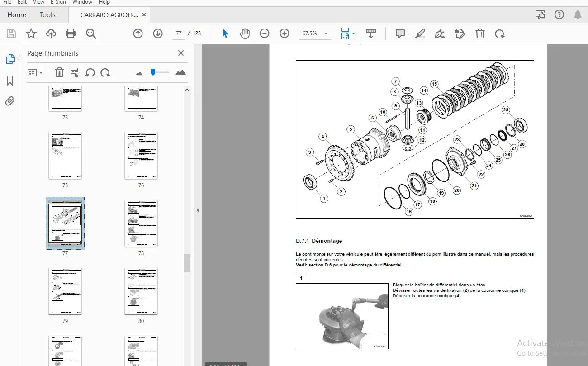Viewport: 588px width, 366px height.
Task: Select page 78 thumbnail
Action: pyautogui.click(x=141, y=223)
